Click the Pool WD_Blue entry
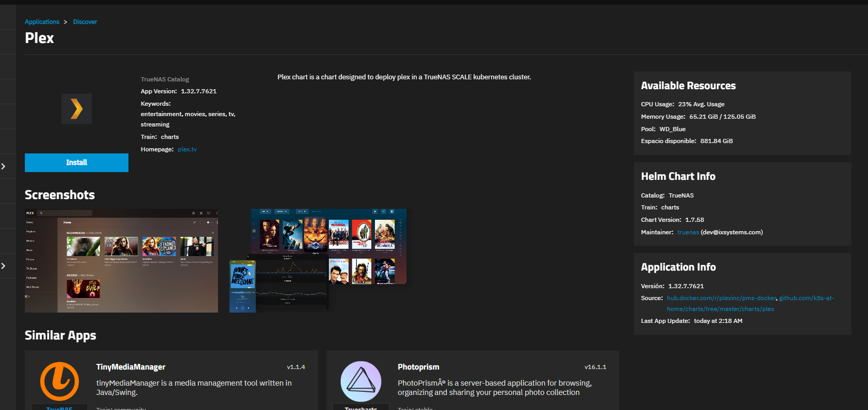 [x=663, y=129]
